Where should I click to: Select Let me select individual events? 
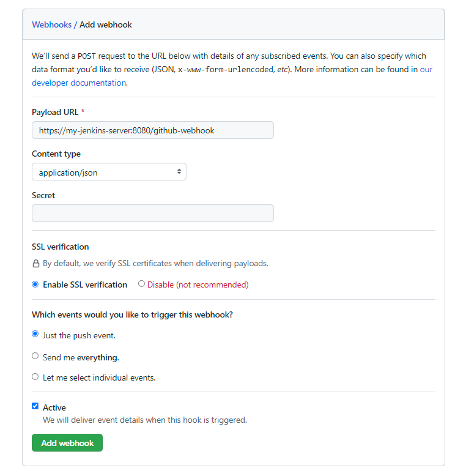(x=35, y=377)
